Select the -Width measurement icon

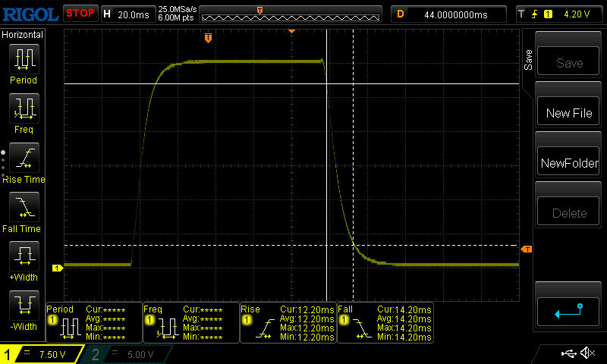coord(24,305)
